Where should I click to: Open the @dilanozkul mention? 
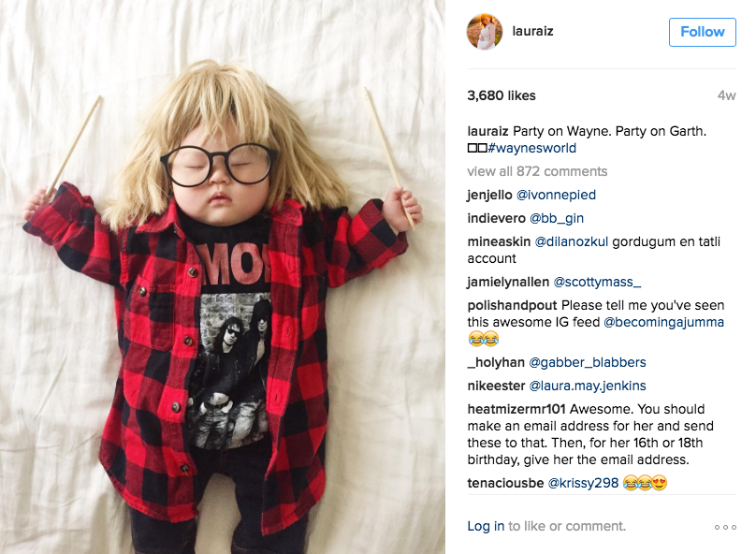(572, 241)
